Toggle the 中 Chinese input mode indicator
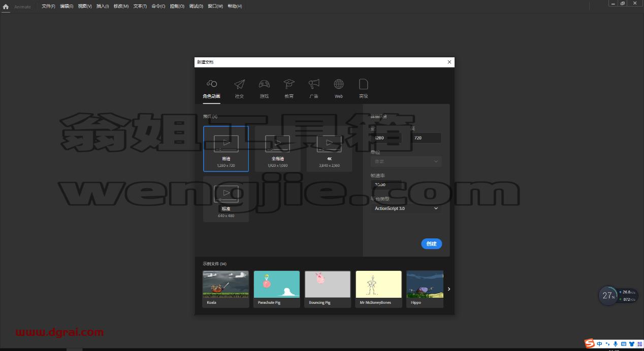The width and height of the screenshot is (644, 351). [x=600, y=344]
